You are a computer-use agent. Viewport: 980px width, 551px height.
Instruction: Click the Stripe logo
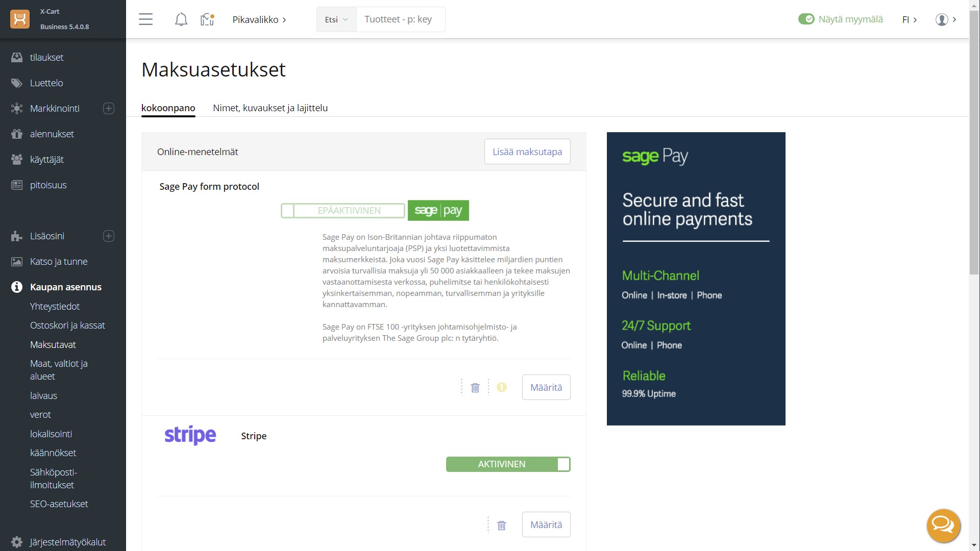click(190, 435)
